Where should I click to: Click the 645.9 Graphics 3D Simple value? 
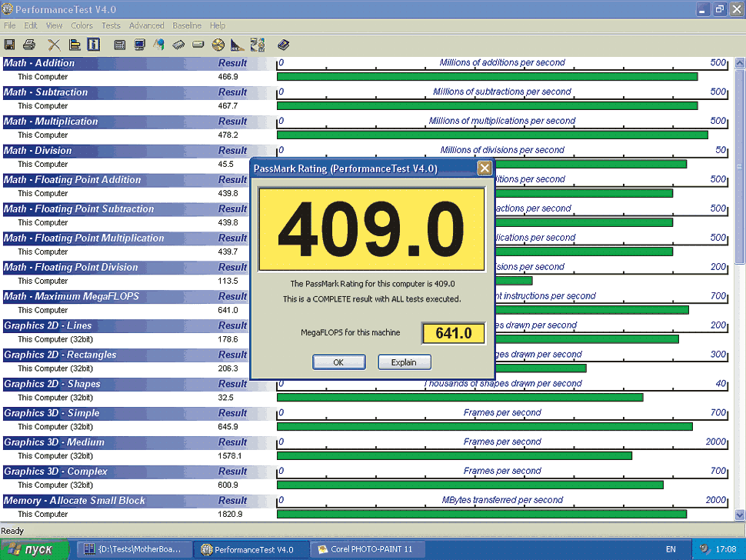[228, 427]
